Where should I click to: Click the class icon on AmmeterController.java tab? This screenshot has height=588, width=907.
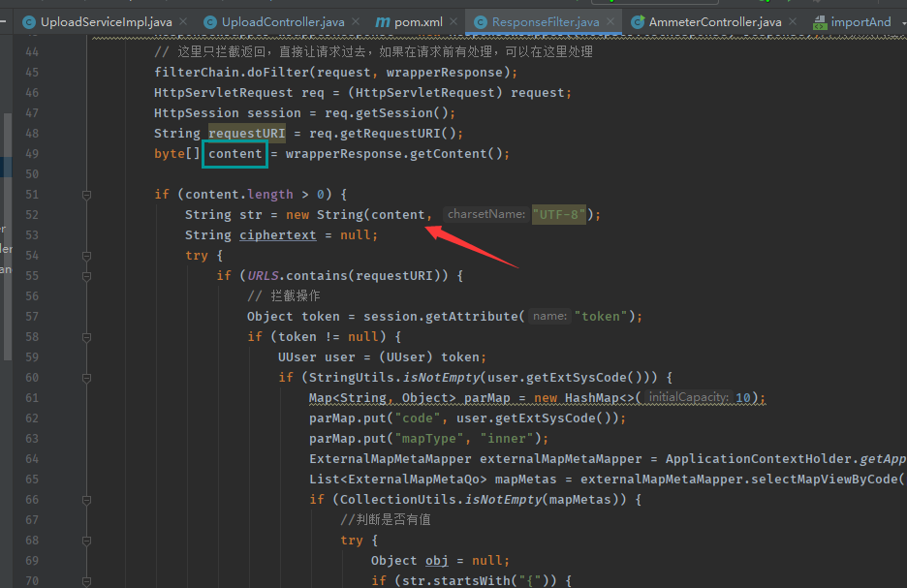(x=638, y=22)
